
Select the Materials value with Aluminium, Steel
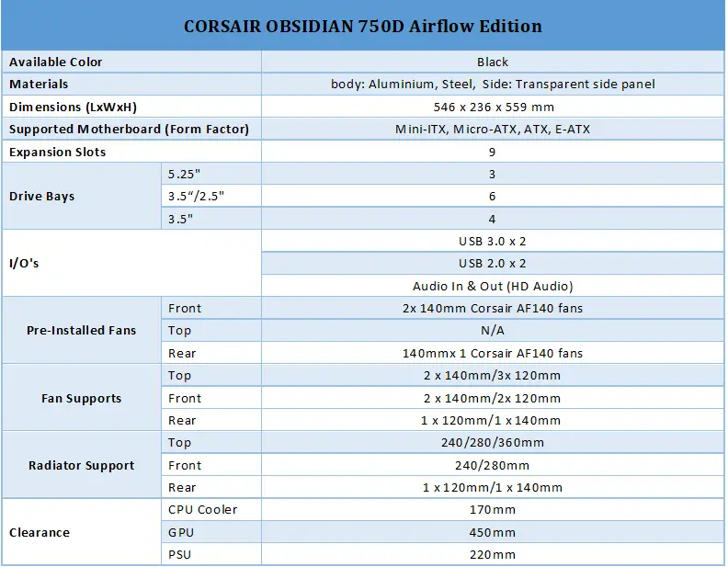point(492,84)
